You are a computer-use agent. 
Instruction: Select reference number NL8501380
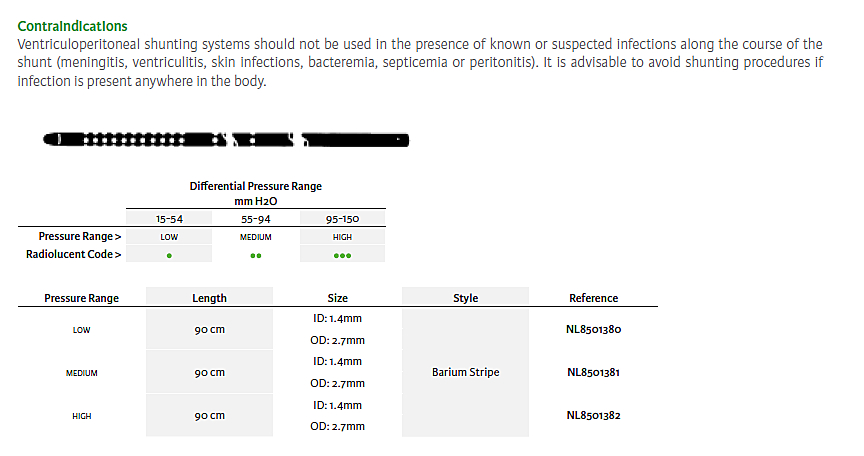(593, 329)
